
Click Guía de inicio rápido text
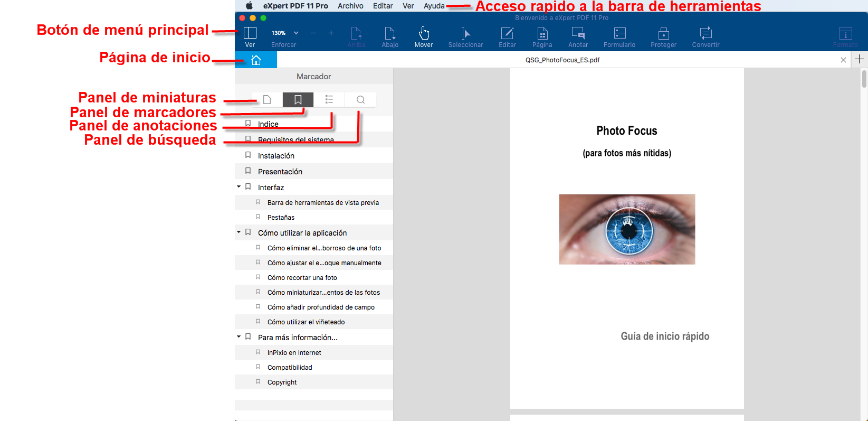pos(665,336)
